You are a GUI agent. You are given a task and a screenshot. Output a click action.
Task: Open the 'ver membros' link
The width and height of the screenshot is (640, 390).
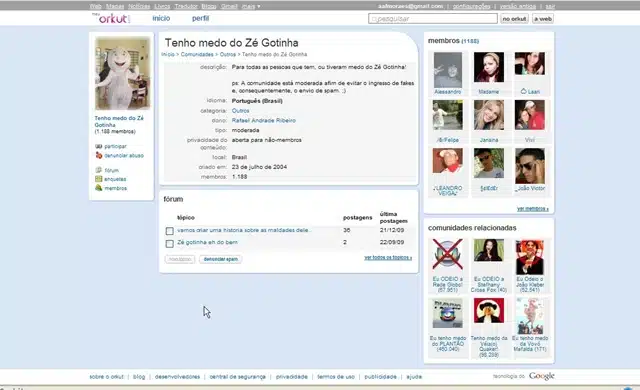click(533, 209)
